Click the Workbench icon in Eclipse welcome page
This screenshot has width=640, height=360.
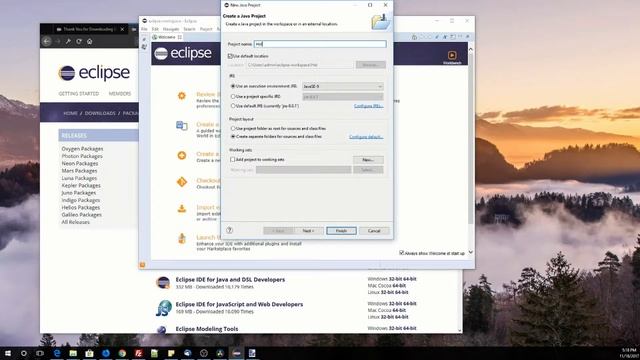(452, 56)
